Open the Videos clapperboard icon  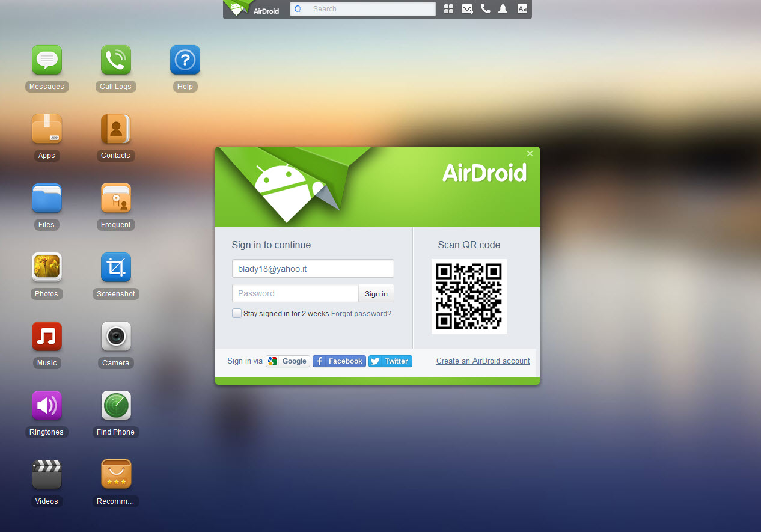(47, 475)
